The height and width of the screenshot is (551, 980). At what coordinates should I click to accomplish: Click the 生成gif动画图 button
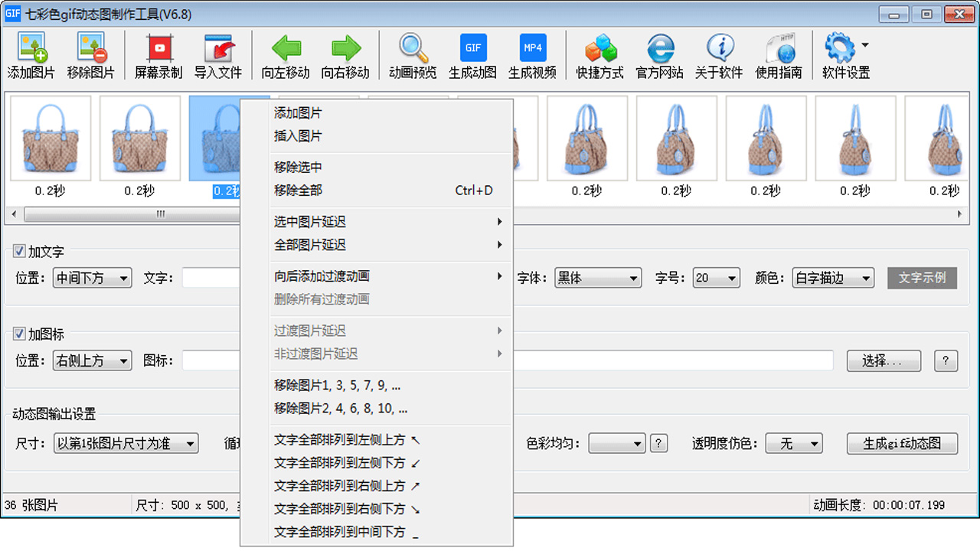pos(902,442)
